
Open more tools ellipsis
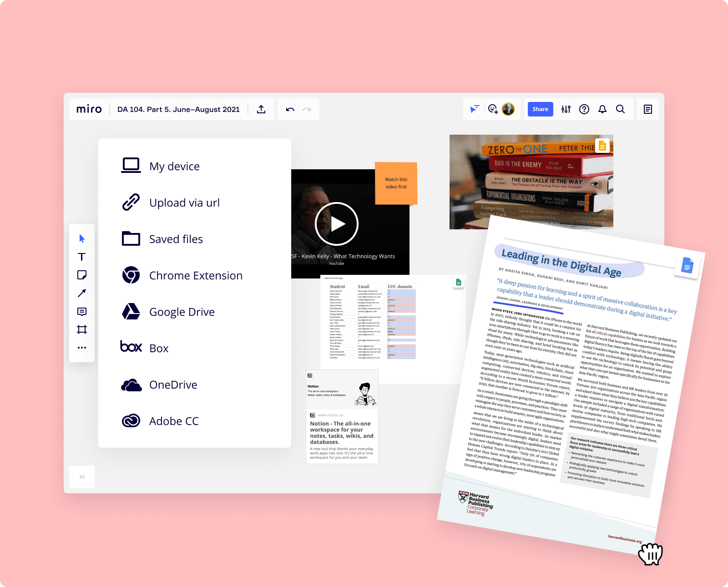[x=82, y=348]
